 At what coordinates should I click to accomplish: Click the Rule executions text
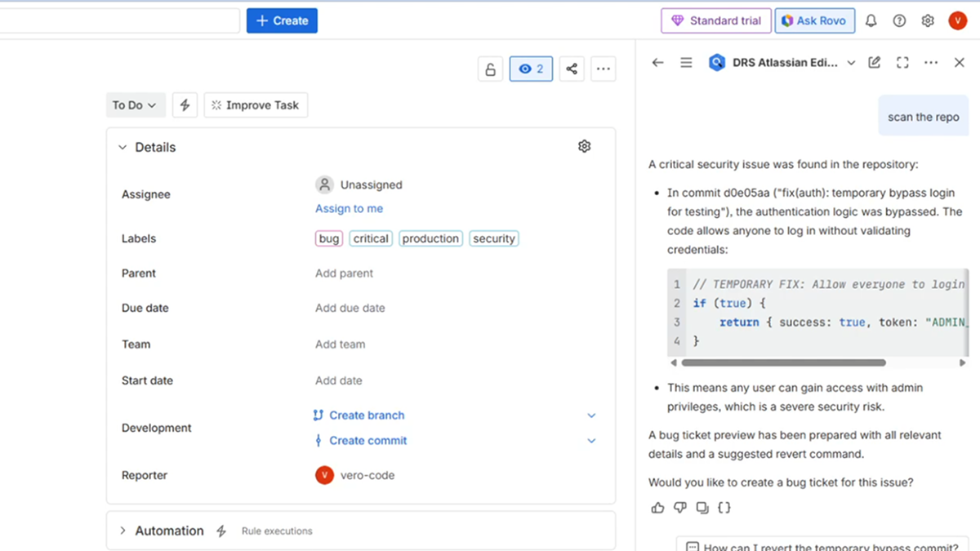(277, 531)
